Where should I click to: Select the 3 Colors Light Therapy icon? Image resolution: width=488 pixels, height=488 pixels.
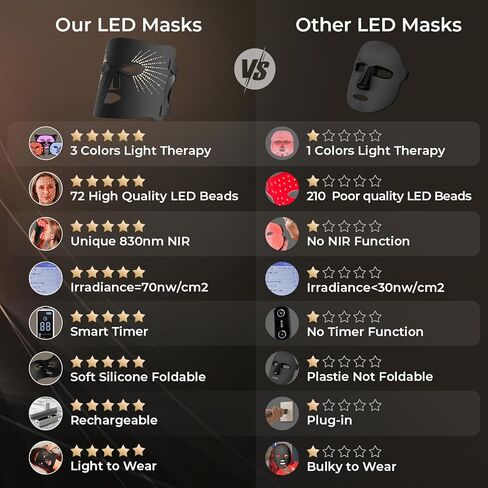point(46,143)
